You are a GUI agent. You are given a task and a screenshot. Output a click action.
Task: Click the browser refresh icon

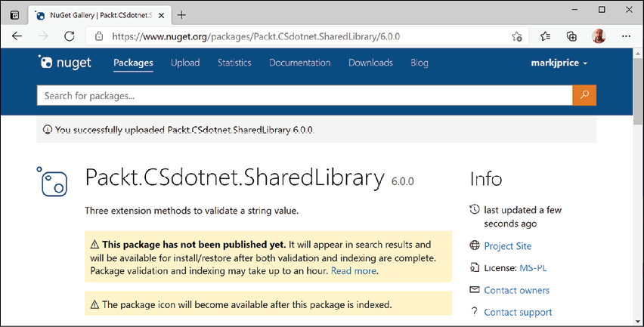click(69, 35)
